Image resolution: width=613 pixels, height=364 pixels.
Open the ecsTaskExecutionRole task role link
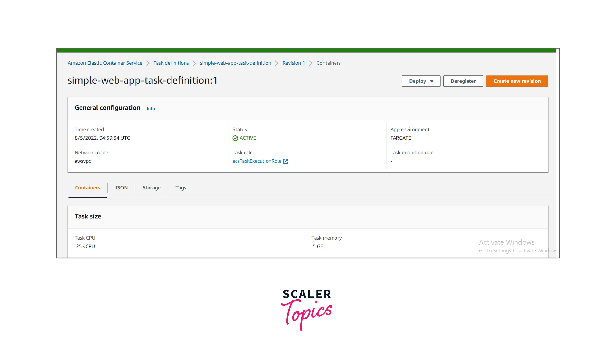[x=257, y=161]
